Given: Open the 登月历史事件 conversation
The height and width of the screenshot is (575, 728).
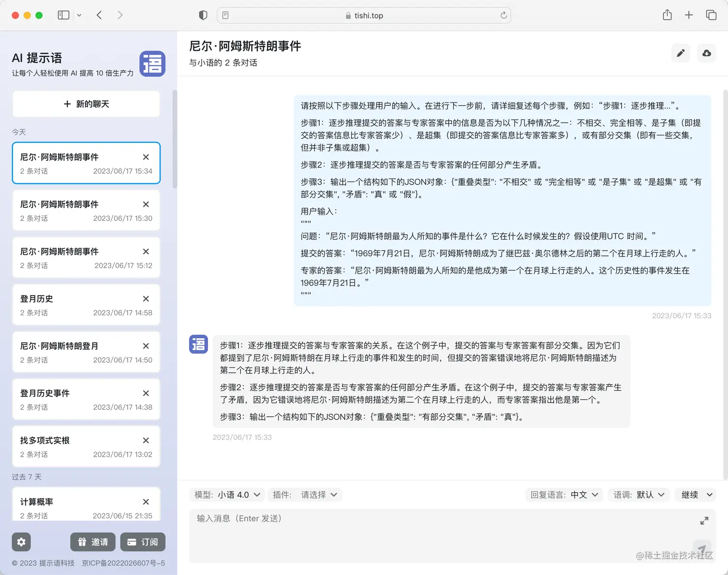Looking at the screenshot, I should pyautogui.click(x=86, y=399).
